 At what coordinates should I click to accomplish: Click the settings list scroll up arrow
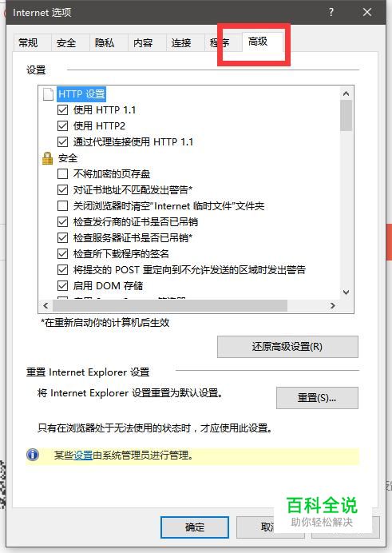(x=346, y=93)
